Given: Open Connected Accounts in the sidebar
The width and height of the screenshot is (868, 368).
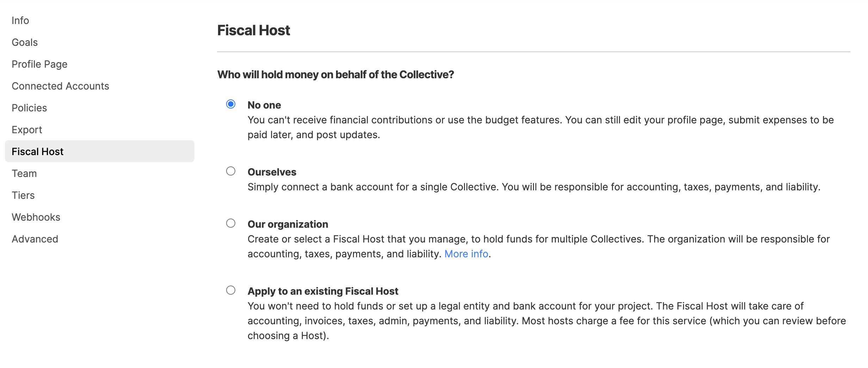Looking at the screenshot, I should coord(61,86).
